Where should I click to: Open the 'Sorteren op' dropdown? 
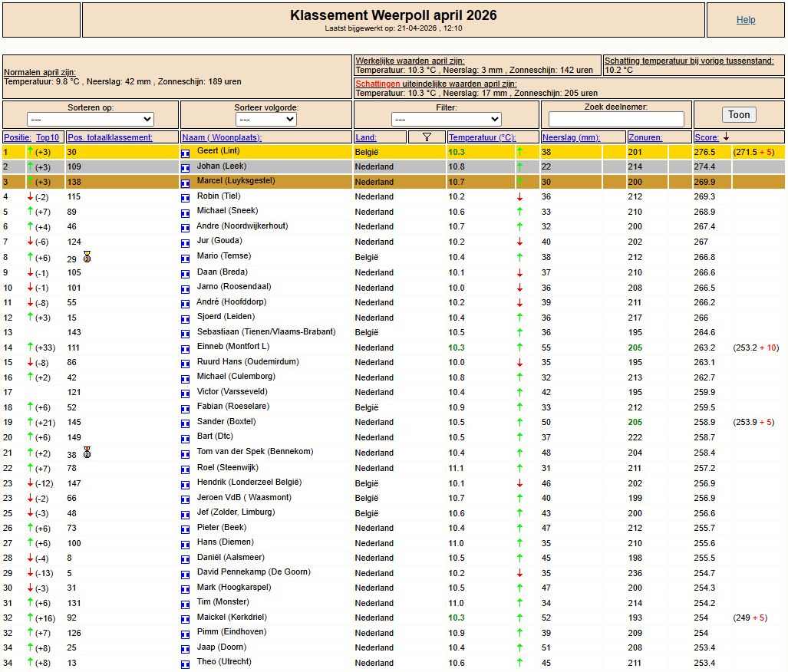pyautogui.click(x=91, y=120)
